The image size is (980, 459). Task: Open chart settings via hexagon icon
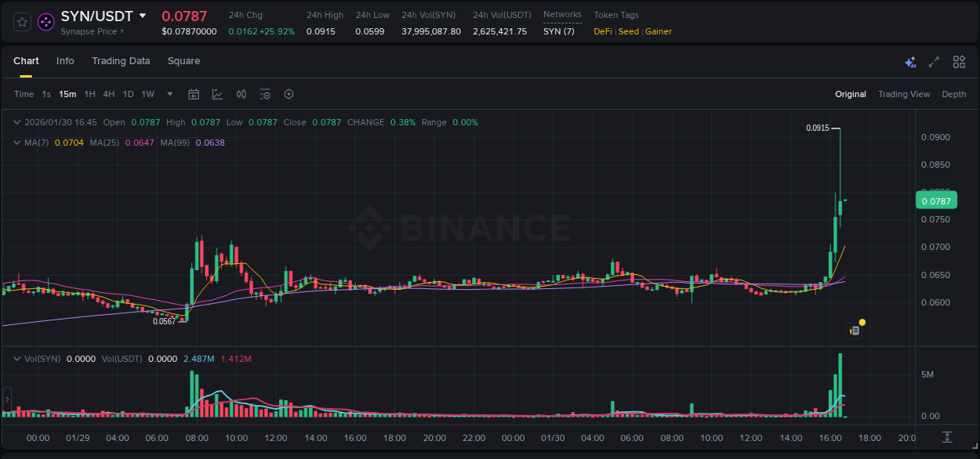click(x=289, y=94)
